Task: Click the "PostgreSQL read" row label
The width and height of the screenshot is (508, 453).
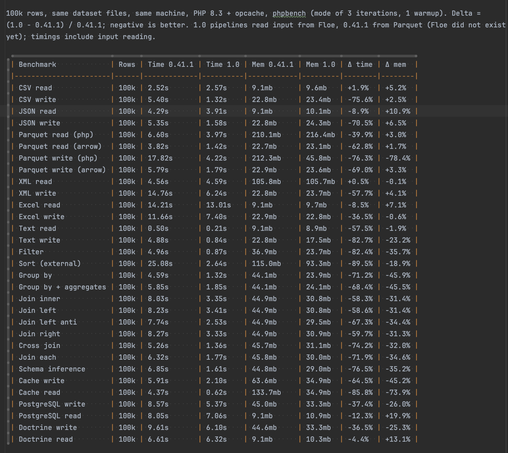Action: (50, 416)
